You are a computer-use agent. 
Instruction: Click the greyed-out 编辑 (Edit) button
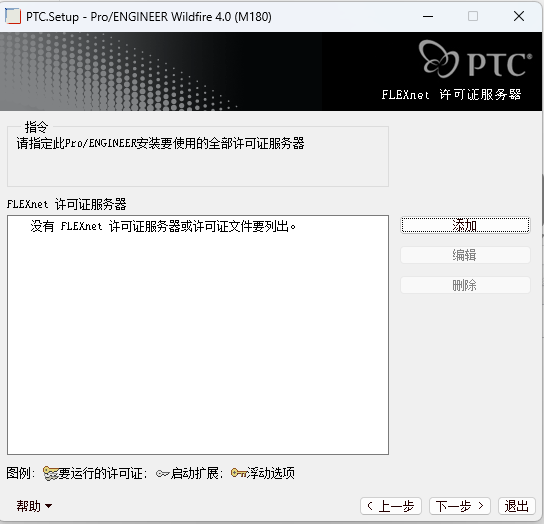click(x=465, y=255)
